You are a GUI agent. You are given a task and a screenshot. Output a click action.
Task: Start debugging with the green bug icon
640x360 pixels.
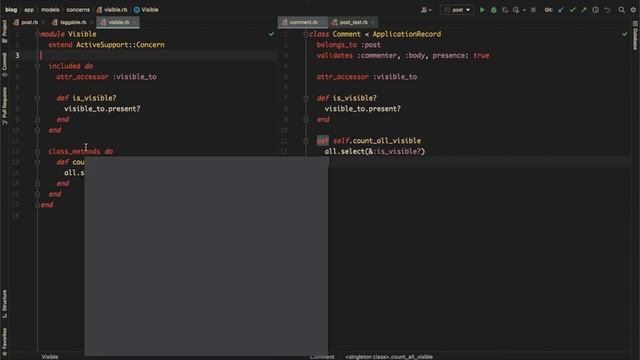coord(493,10)
